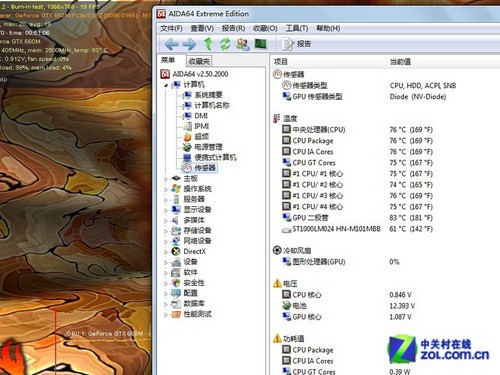
Task: Select DirectX in the tree
Action: (x=195, y=251)
